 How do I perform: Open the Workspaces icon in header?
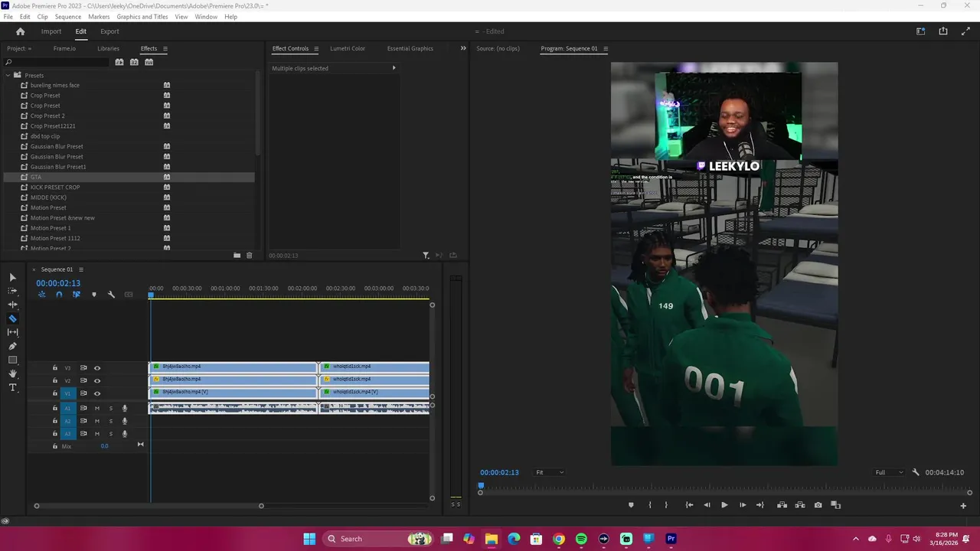coord(920,31)
